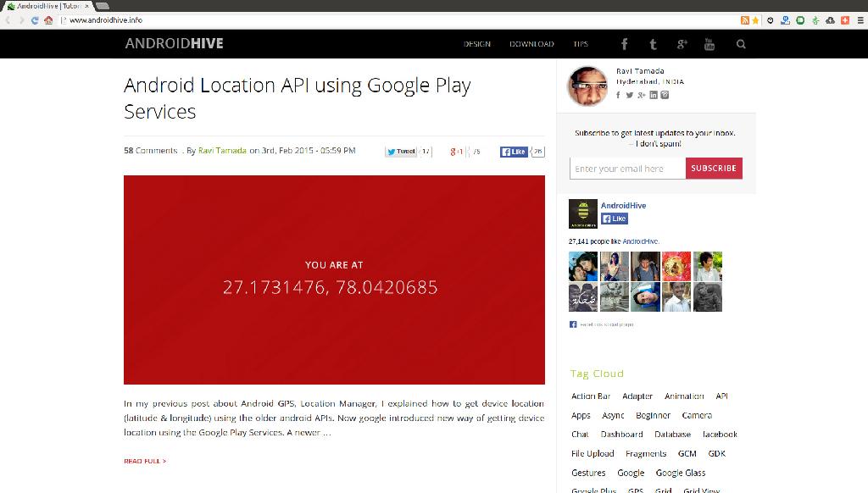868x493 pixels.
Task: Click the RSS feed icon in the address bar
Action: point(745,19)
